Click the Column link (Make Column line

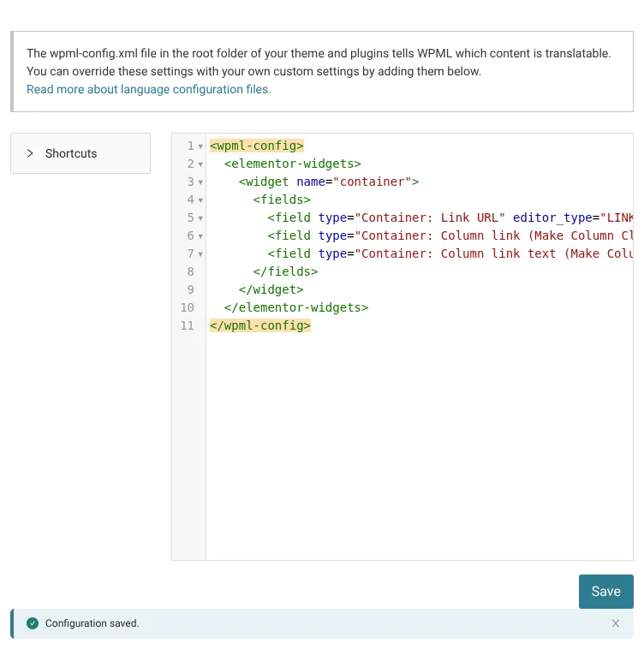(450, 235)
